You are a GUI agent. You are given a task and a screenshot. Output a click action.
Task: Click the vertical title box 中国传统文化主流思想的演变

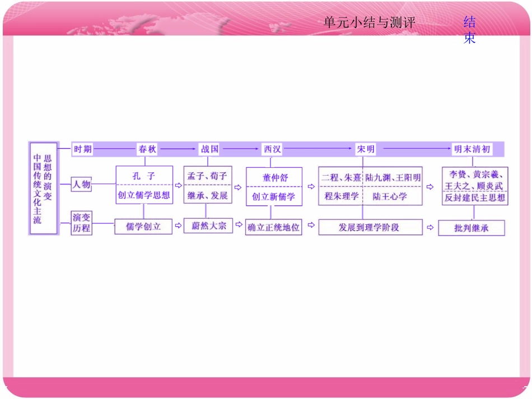44,188
